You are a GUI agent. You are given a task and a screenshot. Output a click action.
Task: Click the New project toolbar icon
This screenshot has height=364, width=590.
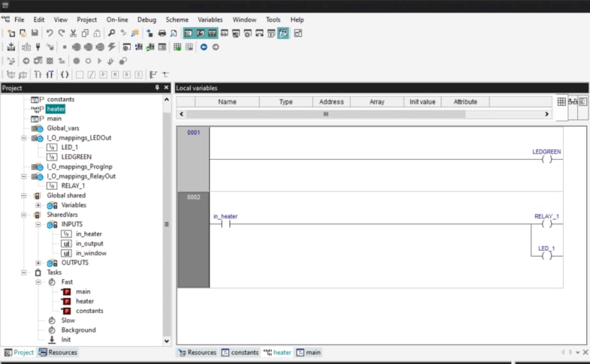[x=11, y=33]
